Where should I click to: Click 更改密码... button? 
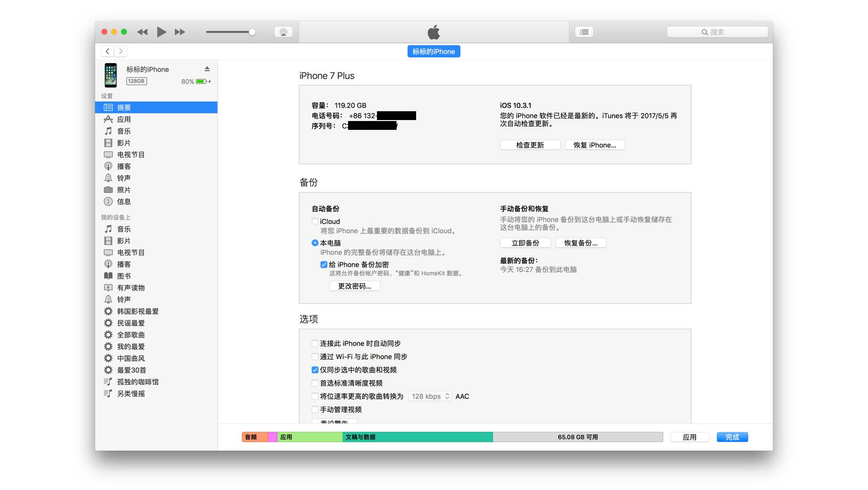click(355, 286)
